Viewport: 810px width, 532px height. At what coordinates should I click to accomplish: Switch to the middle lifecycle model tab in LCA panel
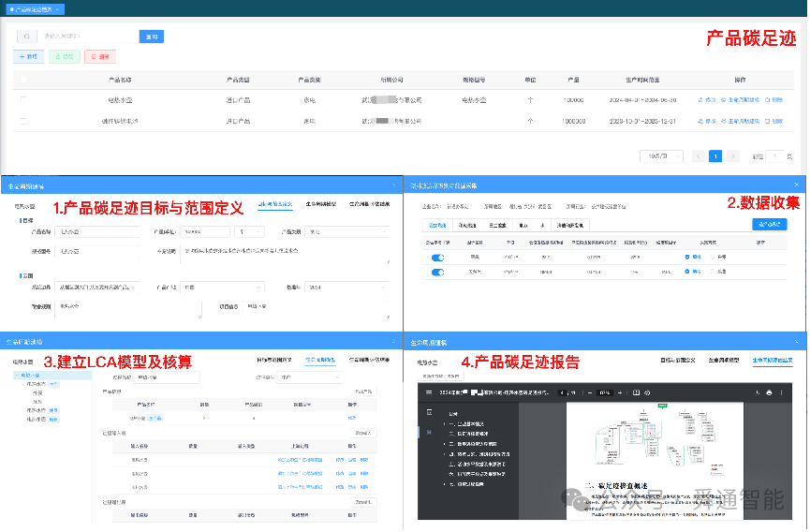pyautogui.click(x=320, y=360)
